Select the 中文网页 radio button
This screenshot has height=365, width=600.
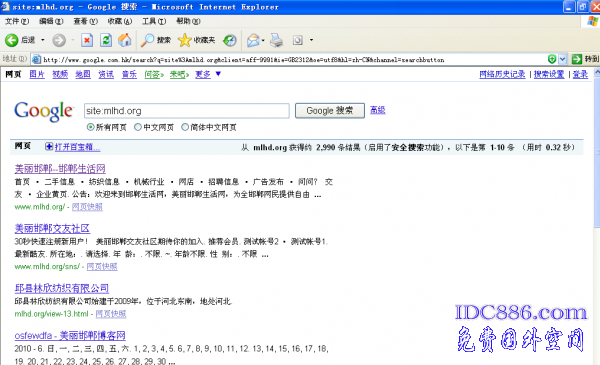coord(138,127)
